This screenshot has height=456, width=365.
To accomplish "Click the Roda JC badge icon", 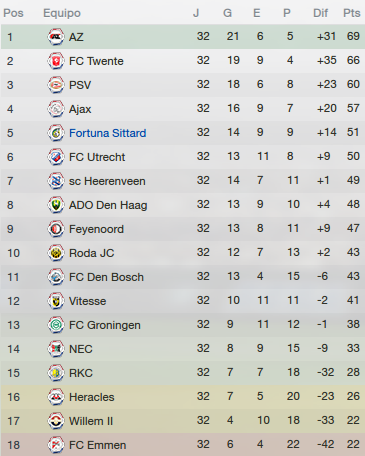I will click(x=56, y=253).
